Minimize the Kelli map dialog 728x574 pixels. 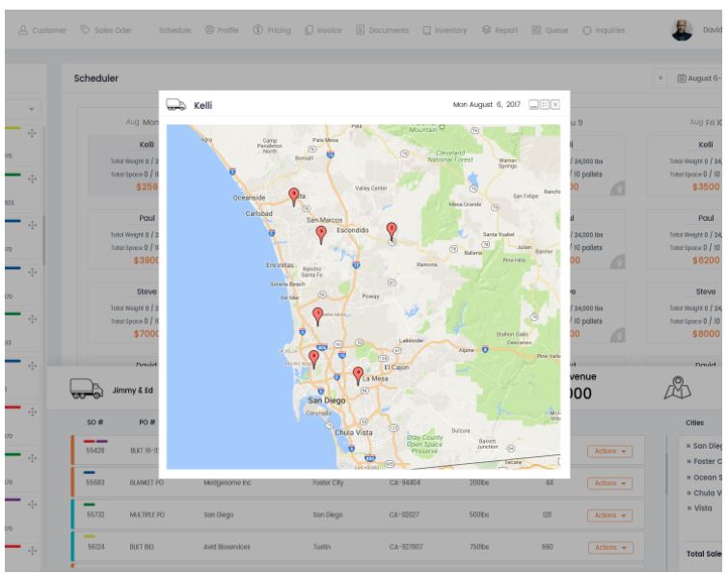(x=534, y=104)
